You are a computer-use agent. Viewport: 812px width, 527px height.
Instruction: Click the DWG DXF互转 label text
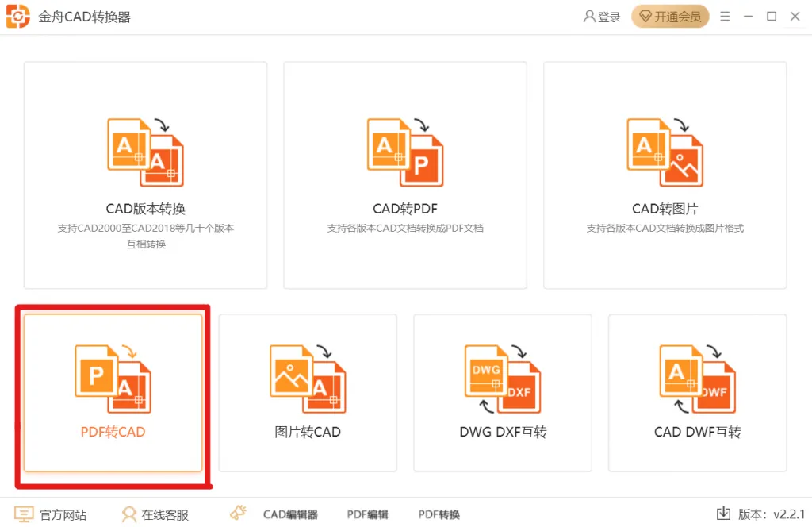tap(503, 432)
